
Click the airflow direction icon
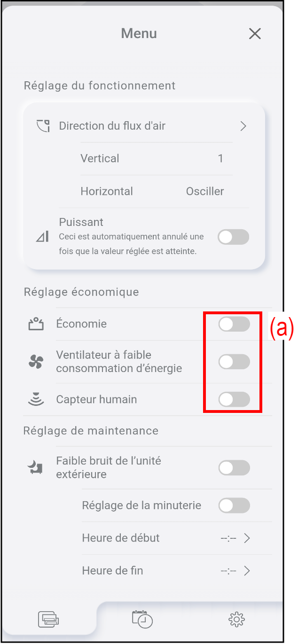click(43, 126)
